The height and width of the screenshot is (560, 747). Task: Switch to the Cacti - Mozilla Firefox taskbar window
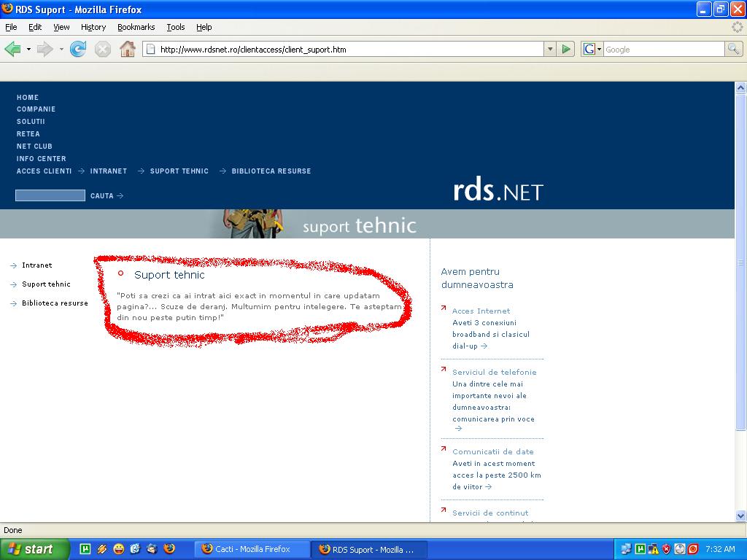252,549
